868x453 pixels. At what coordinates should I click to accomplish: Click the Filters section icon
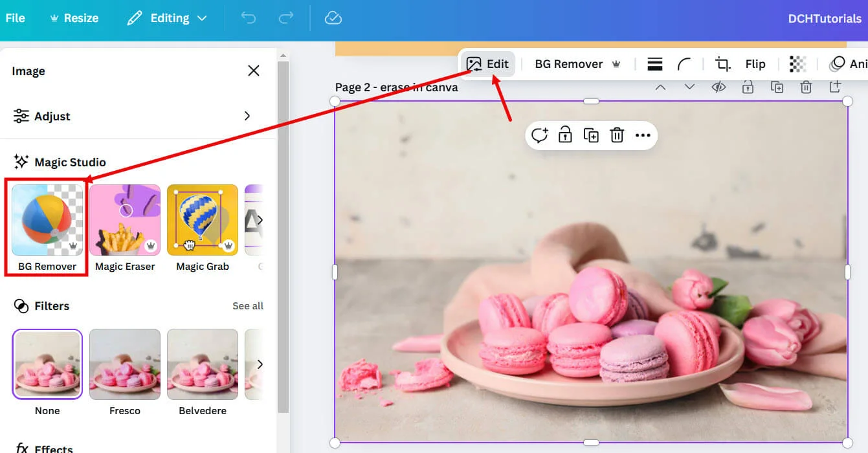pos(21,306)
